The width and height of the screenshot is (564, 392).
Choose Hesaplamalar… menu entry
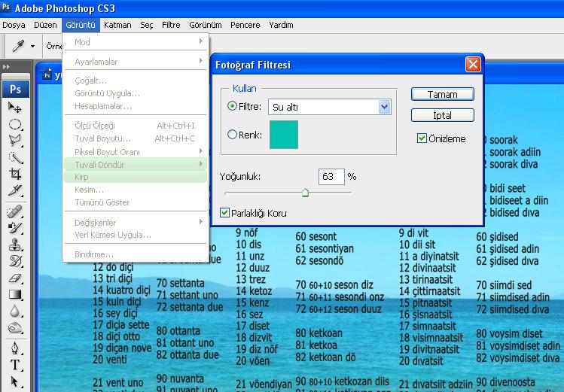click(136, 106)
